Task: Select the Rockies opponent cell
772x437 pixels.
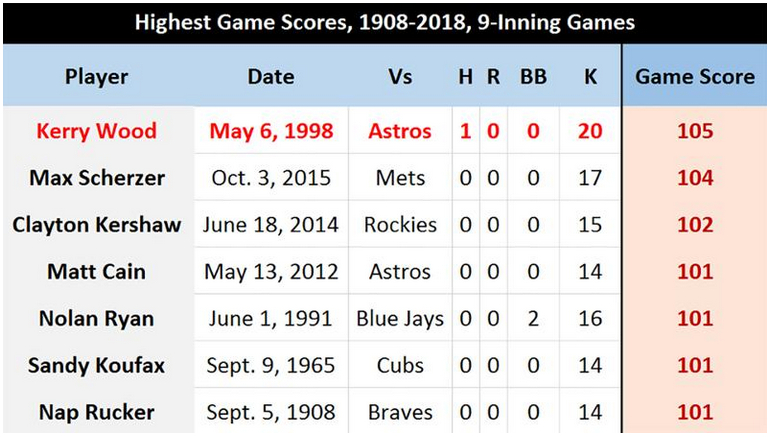Action: 400,225
